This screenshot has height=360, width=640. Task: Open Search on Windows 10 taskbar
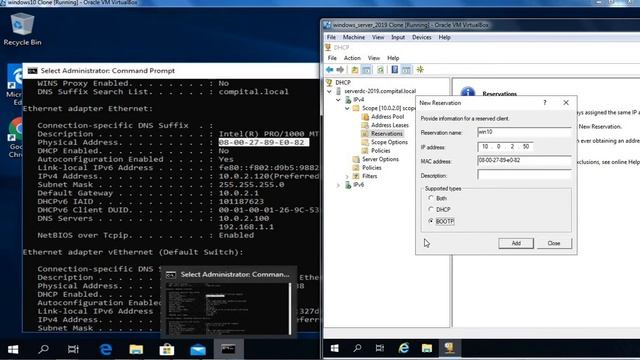pos(43,349)
